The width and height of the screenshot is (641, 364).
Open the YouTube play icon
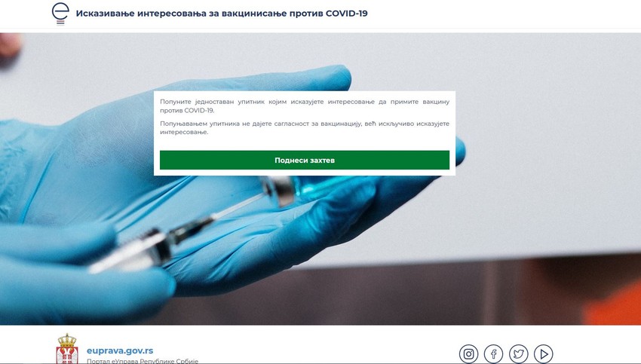(543, 353)
